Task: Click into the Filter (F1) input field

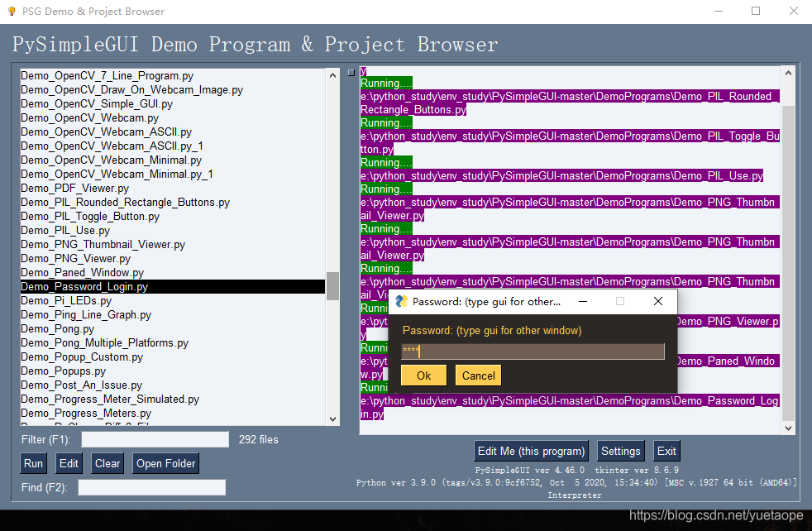Action: click(x=155, y=439)
